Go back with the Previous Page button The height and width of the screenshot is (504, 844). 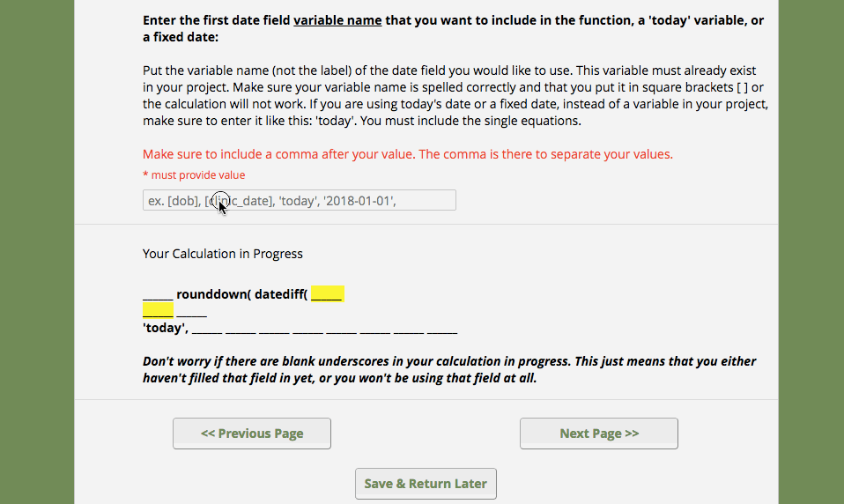[252, 434]
